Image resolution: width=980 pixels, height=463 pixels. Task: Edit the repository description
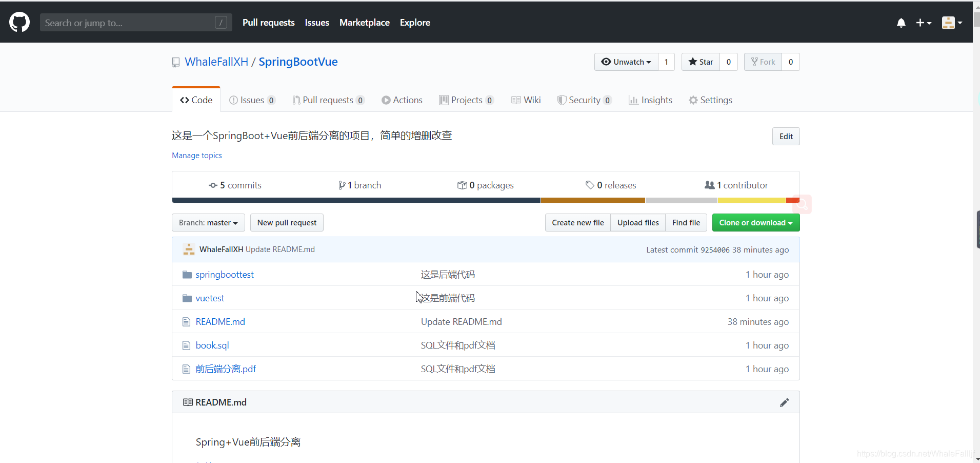(x=786, y=136)
